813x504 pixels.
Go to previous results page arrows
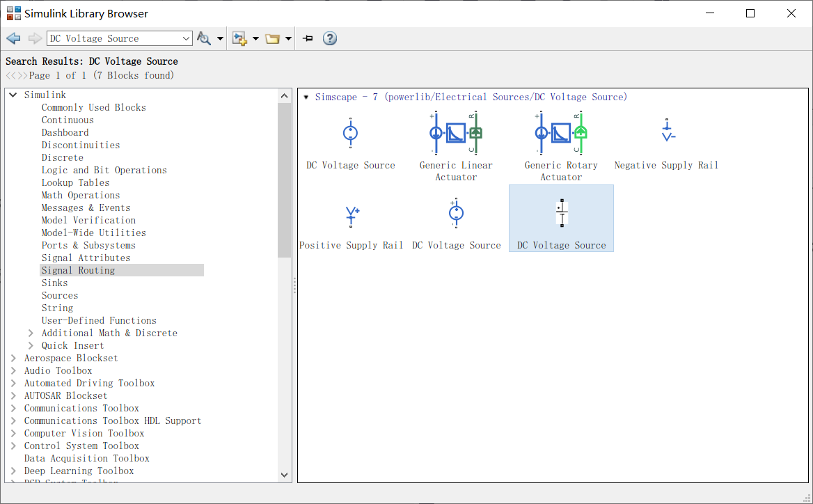coord(11,76)
